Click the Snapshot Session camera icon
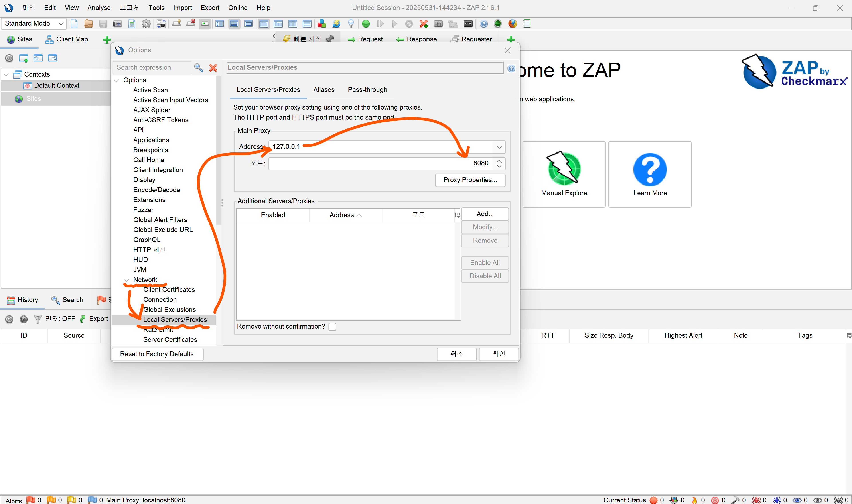The image size is (852, 504). [117, 24]
